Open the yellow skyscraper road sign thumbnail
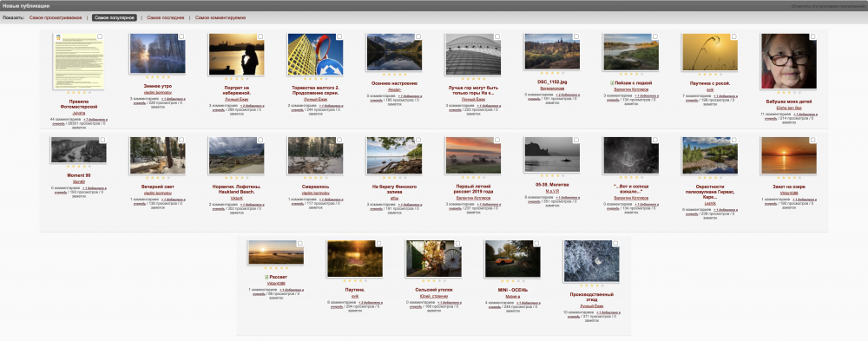The width and height of the screenshot is (868, 341). [315, 55]
